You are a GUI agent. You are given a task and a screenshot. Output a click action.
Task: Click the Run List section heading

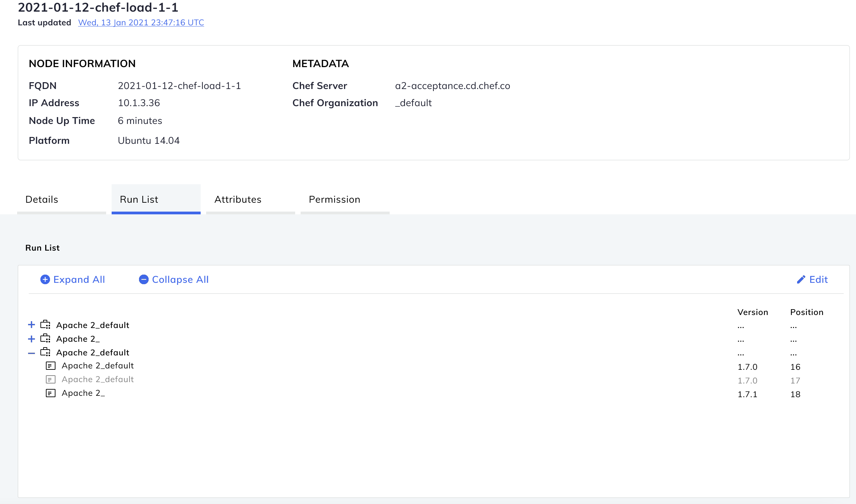coord(42,248)
